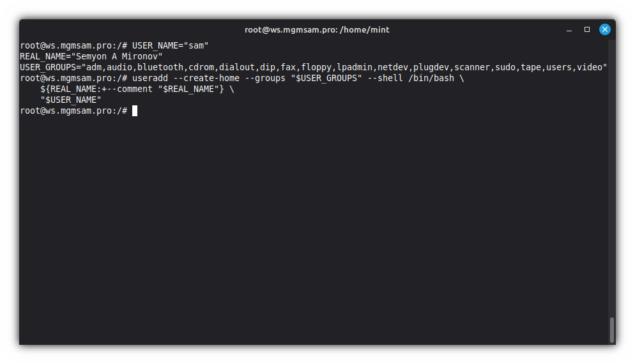Click the block cursor at the last prompt
Image resolution: width=635 pixels, height=364 pixels.
(135, 111)
